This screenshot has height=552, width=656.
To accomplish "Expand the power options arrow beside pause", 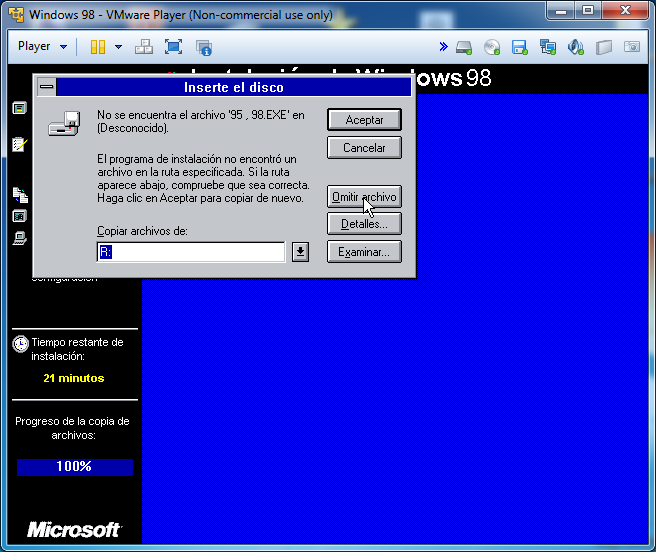I will pos(118,47).
